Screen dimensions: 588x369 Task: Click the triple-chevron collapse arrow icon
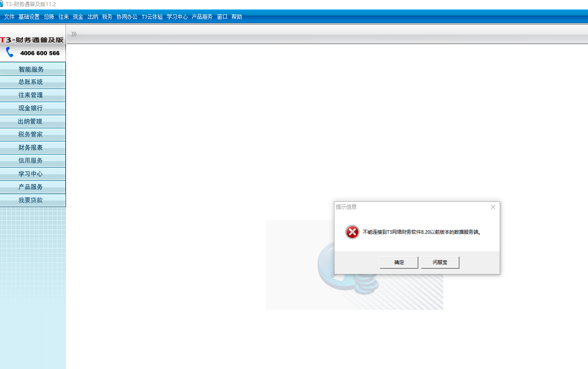tap(74, 34)
